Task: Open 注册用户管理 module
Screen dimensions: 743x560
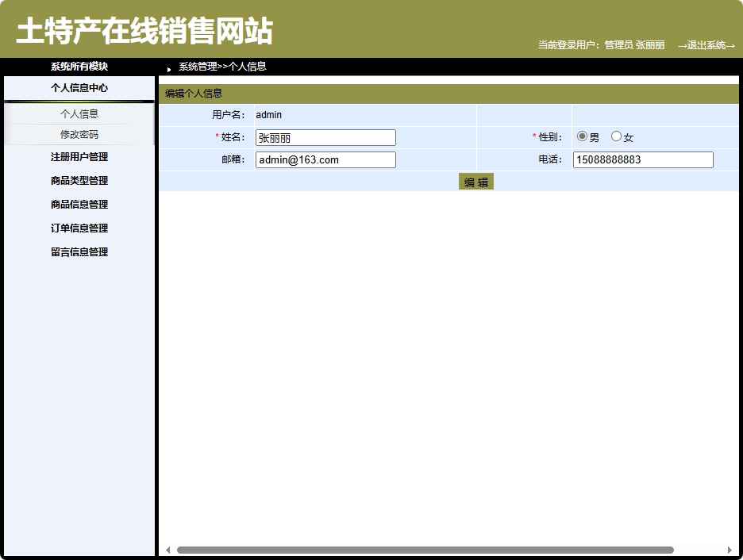Action: tap(79, 156)
